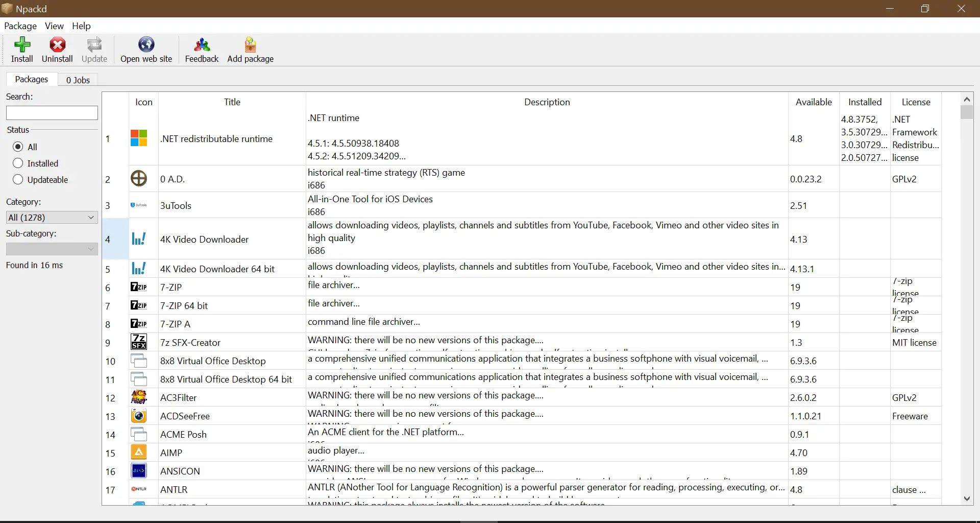
Task: Click the ACDSeeFree package icon
Action: 139,416
